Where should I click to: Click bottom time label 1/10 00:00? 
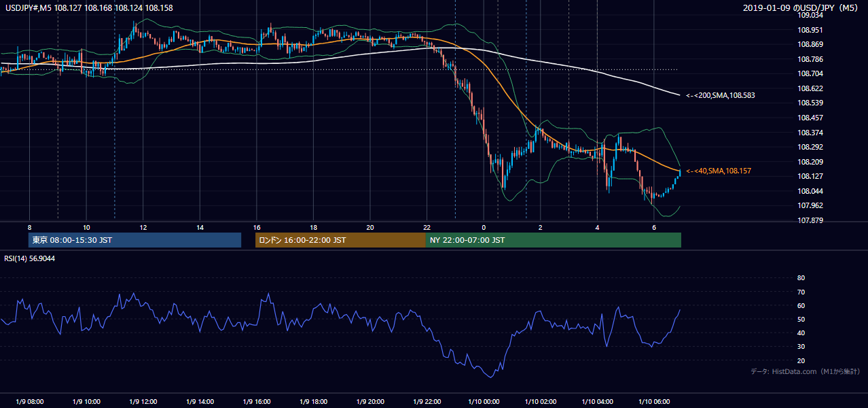click(484, 402)
